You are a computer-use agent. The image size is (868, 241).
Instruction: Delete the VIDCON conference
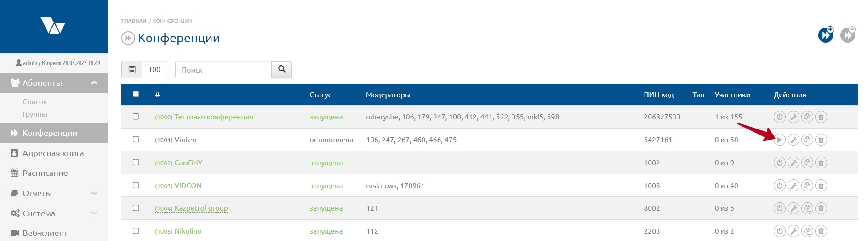(821, 185)
